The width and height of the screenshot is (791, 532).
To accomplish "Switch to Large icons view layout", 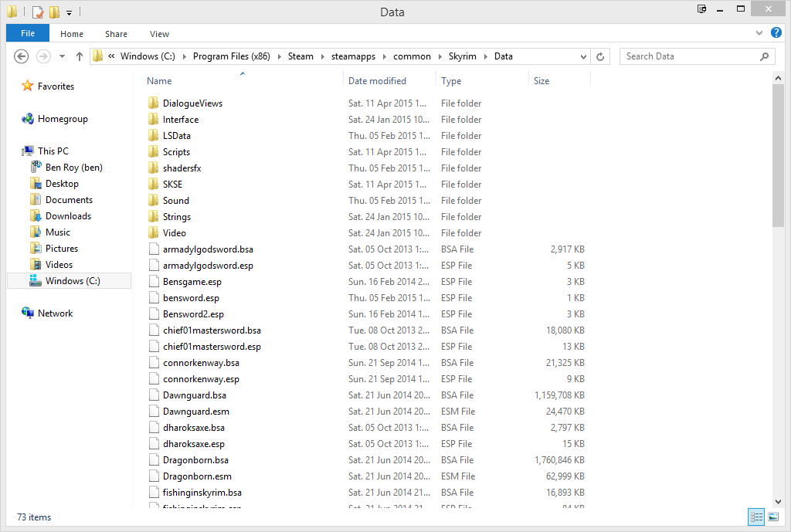I will pyautogui.click(x=773, y=517).
